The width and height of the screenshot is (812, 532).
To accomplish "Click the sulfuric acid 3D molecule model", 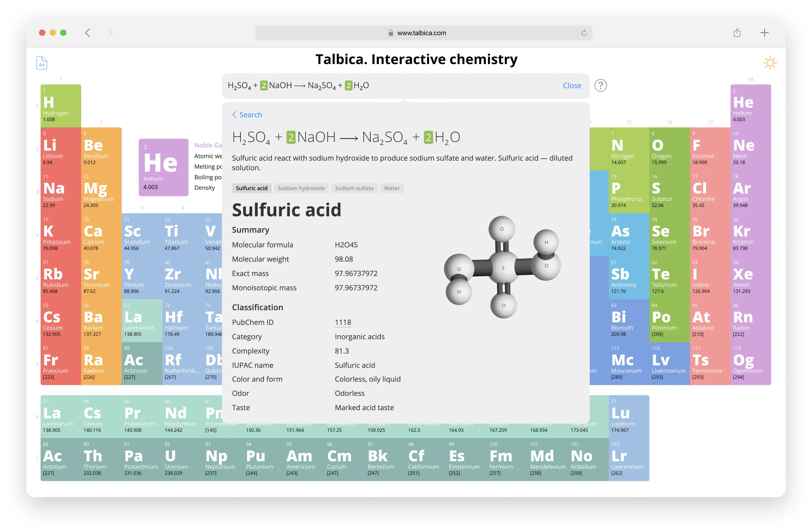I will 502,267.
